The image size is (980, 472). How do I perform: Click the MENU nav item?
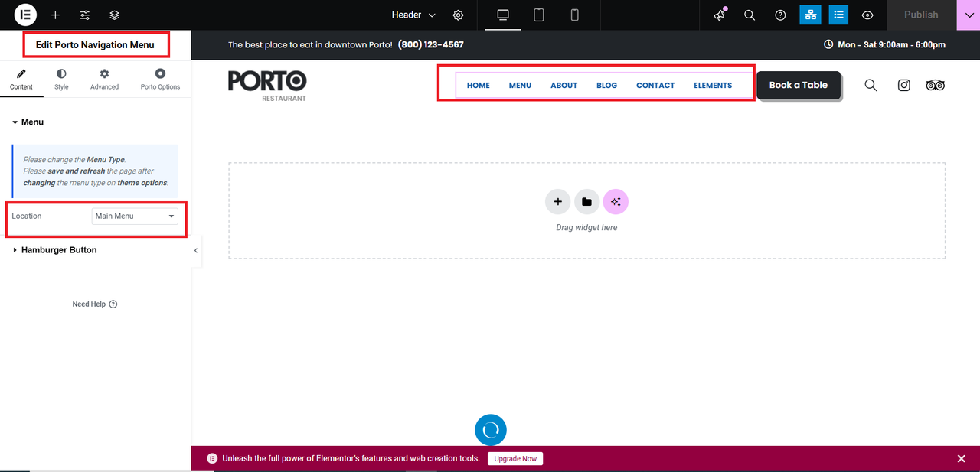[520, 86]
